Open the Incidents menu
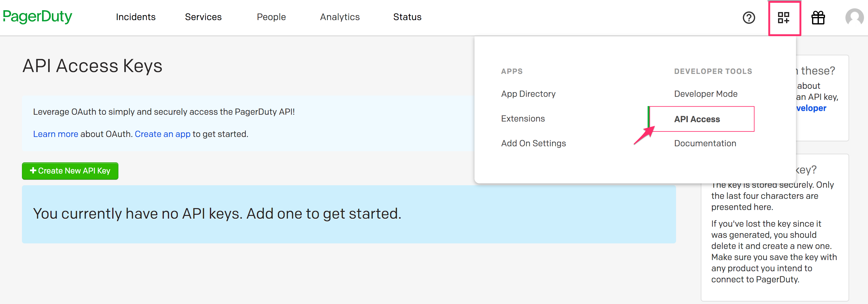Image resolution: width=868 pixels, height=304 pixels. click(135, 17)
